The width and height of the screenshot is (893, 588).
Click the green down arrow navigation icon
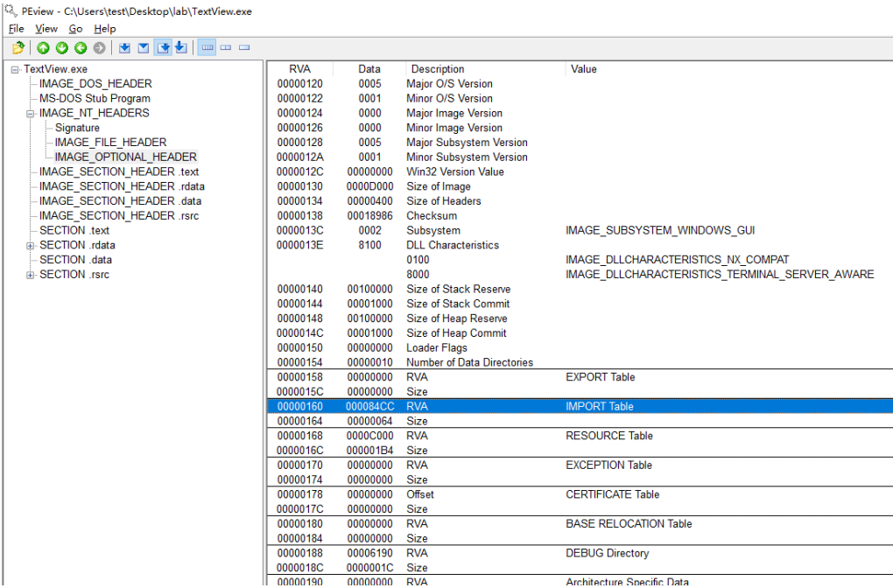(x=62, y=48)
